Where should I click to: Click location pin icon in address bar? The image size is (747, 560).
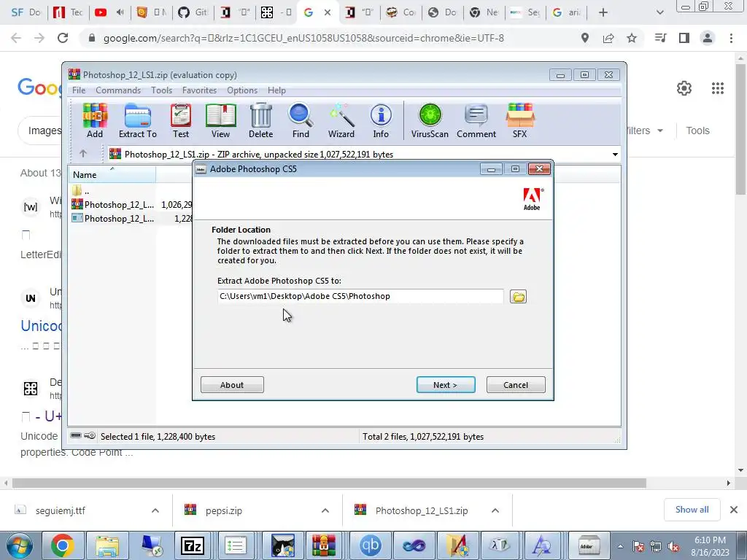585,38
